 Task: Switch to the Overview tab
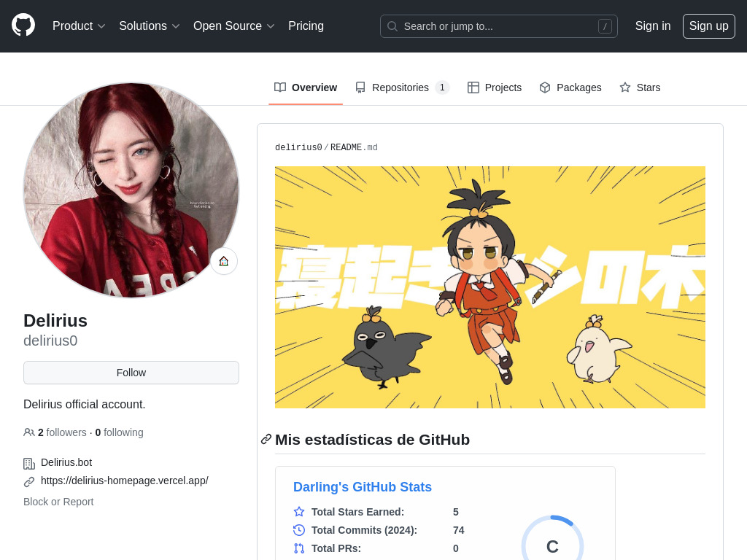(x=306, y=87)
